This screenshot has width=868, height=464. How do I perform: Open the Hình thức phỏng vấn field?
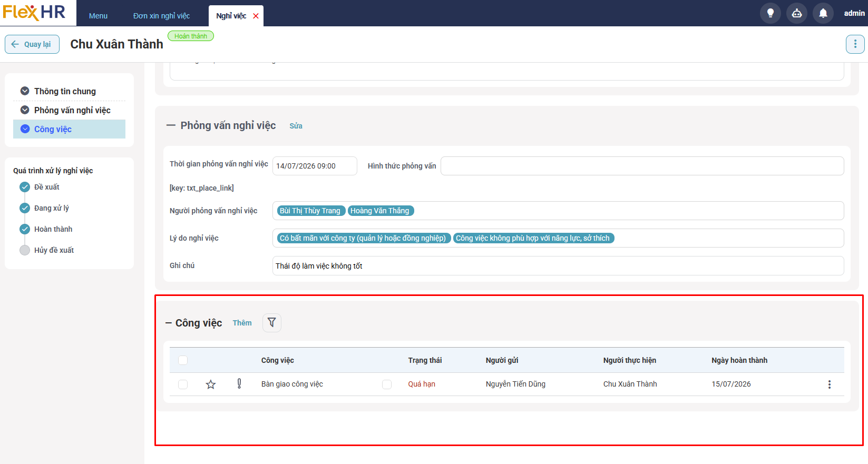point(642,166)
